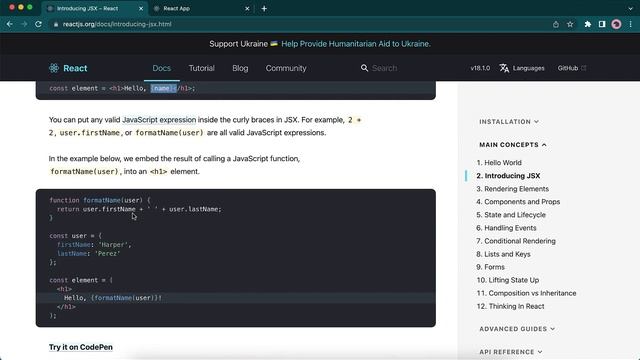The width and height of the screenshot is (640, 360).
Task: Open Chrome three-dot menu
Action: [x=631, y=24]
